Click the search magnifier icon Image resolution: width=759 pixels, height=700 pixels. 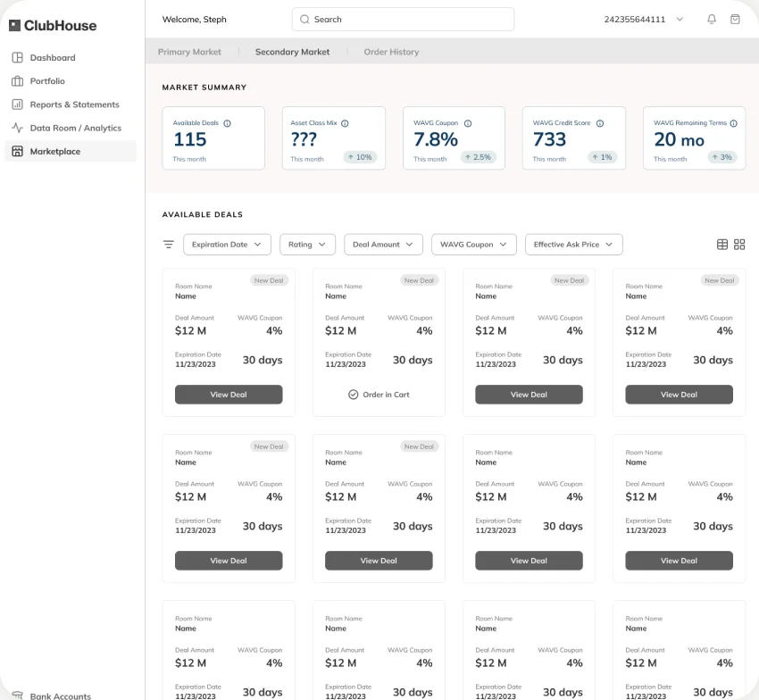point(304,20)
